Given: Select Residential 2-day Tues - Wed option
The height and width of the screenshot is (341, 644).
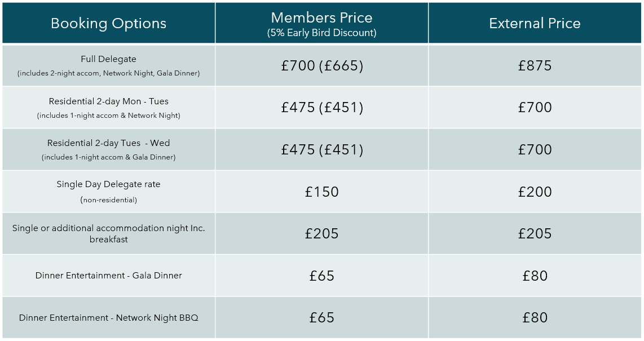Looking at the screenshot, I should point(108,143).
